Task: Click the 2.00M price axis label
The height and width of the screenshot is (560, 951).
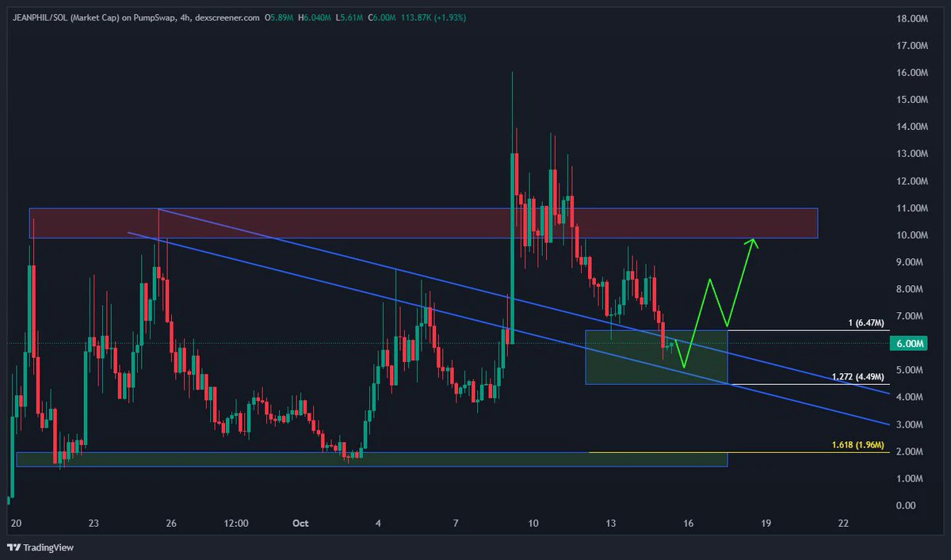Action: click(x=911, y=451)
